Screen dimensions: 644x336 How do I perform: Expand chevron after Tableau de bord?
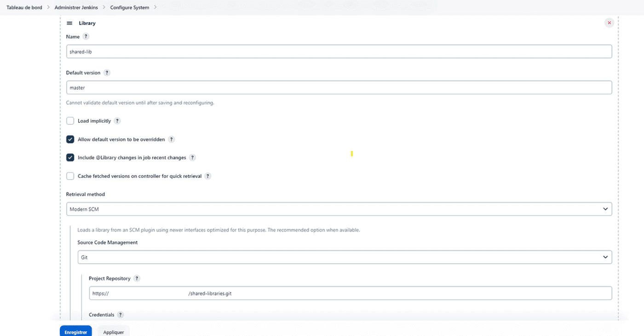[x=48, y=7]
